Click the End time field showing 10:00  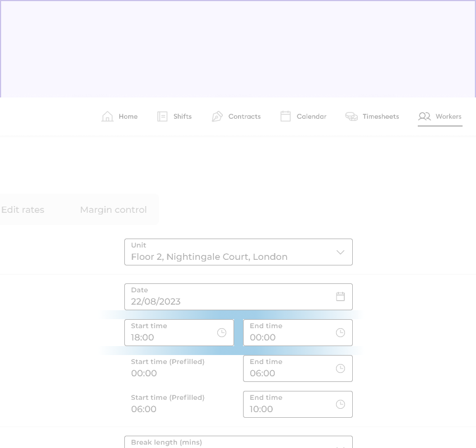(x=298, y=404)
